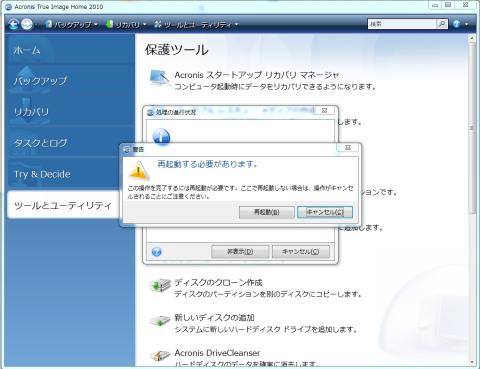
Task: Click 再起動する必要があります warning heading
Action: coord(207,164)
